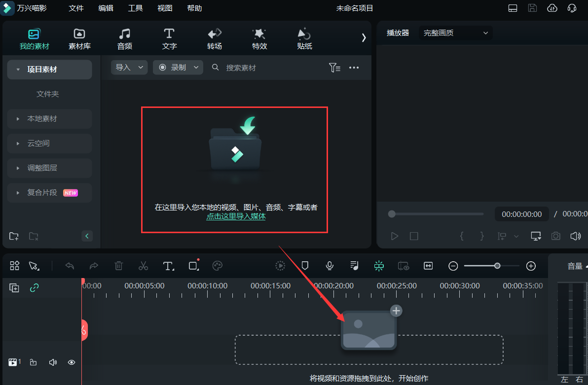This screenshot has width=588, height=385.
Task: Open the screen recorder icon
Action: coord(404,266)
